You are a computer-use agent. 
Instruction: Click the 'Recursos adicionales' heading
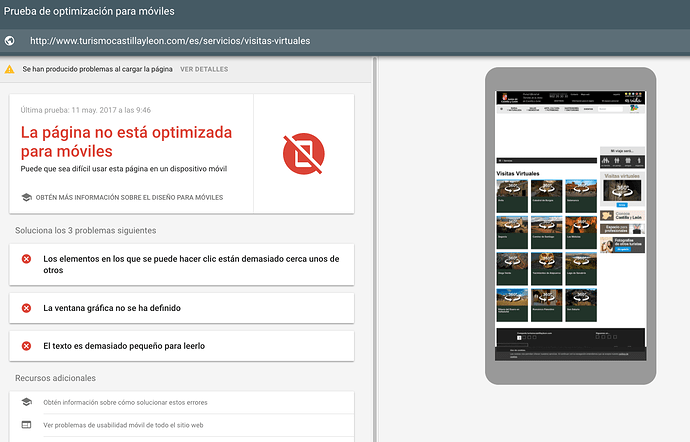(x=55, y=378)
